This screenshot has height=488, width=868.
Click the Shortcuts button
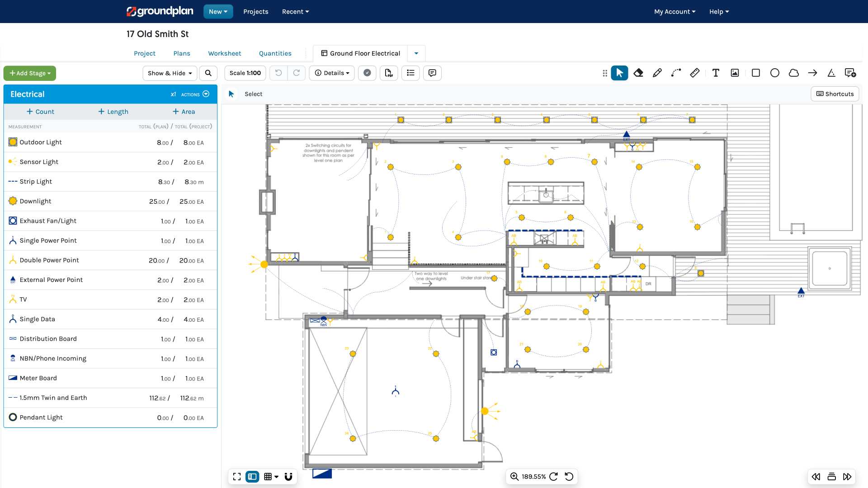click(x=835, y=94)
